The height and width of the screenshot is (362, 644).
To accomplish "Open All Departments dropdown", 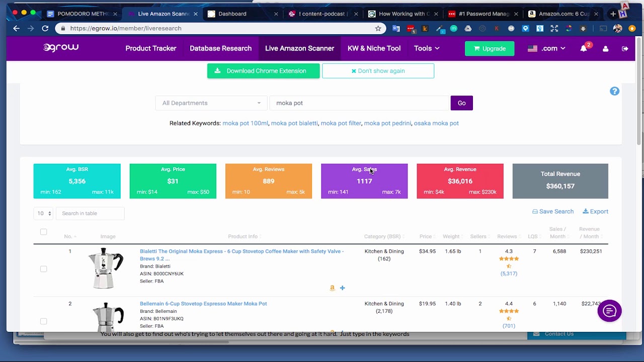I will coord(211,103).
